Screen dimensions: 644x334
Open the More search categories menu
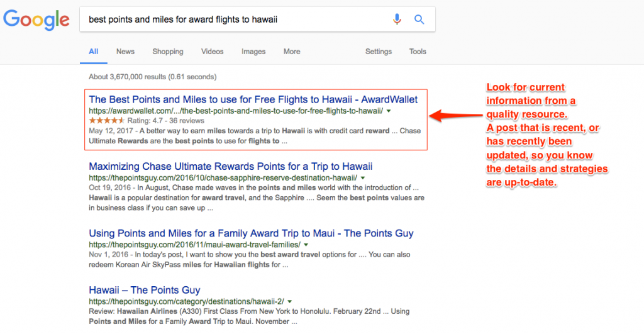[292, 52]
